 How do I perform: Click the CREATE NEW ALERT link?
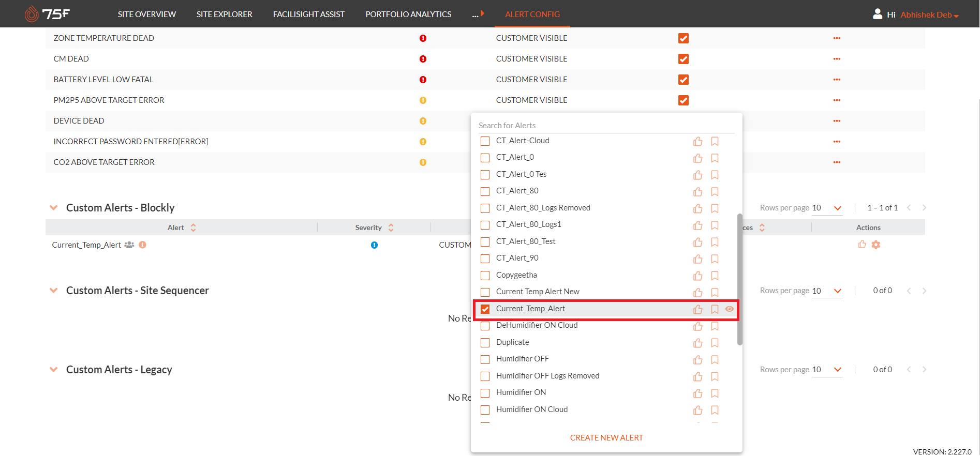coord(606,438)
